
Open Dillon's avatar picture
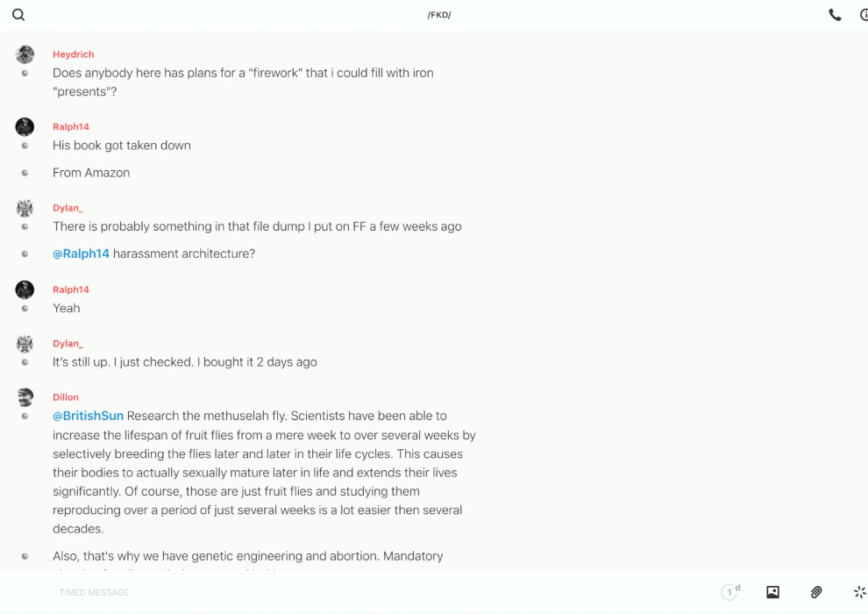(25, 397)
